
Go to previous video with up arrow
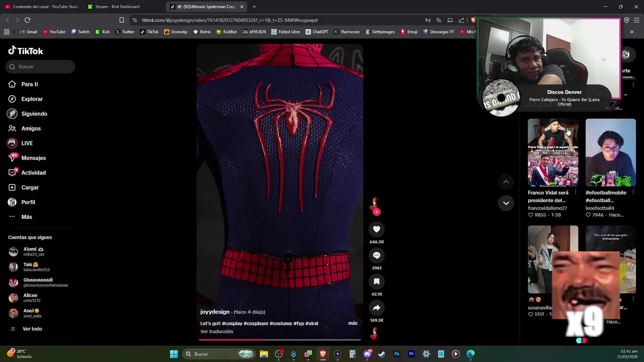506,182
